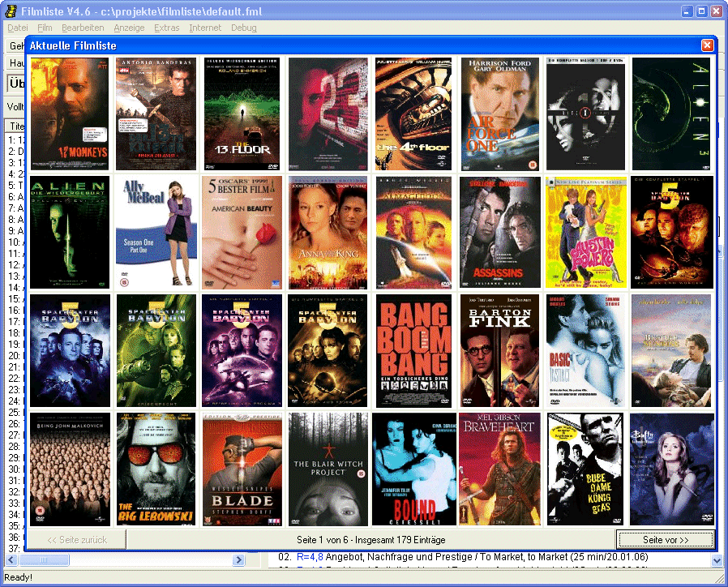Click the film list horizontal scrollbar thumb

44,560
